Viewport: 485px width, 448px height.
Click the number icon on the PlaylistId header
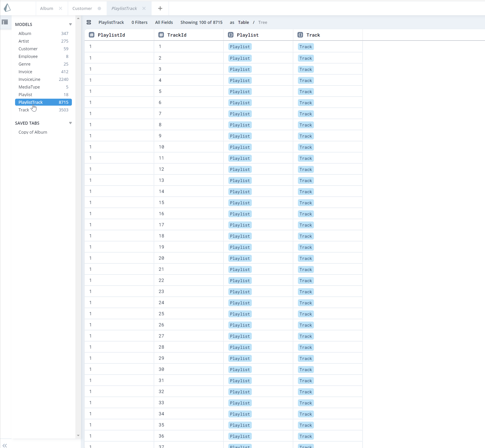click(92, 35)
